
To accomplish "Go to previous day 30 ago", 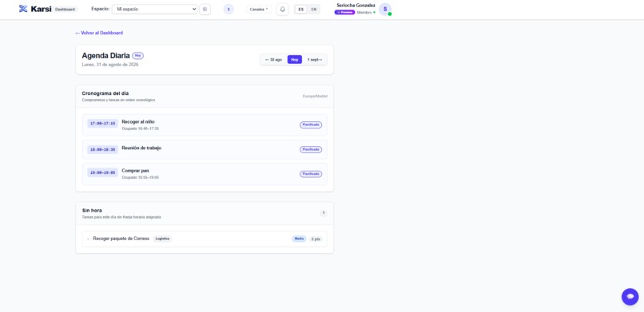I will pos(273,60).
